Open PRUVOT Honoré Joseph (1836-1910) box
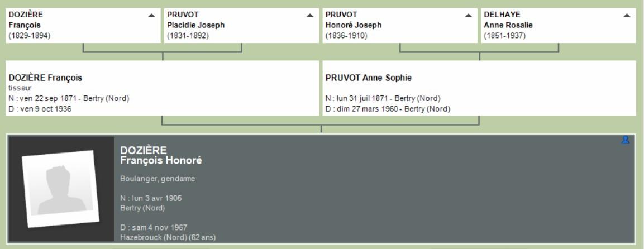 400,26
